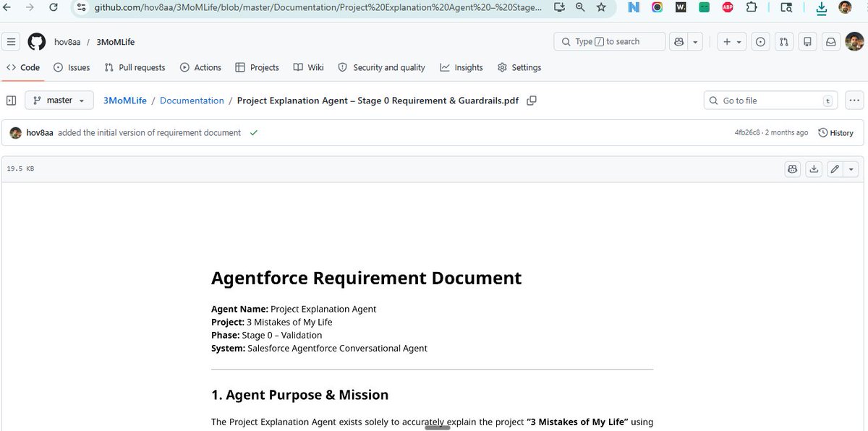Open the hov8aa commit avatar image

(16, 133)
